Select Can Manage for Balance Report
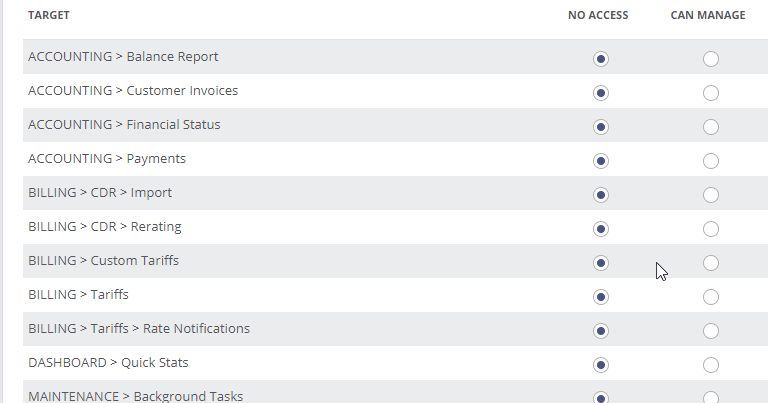768x403 pixels. [711, 59]
